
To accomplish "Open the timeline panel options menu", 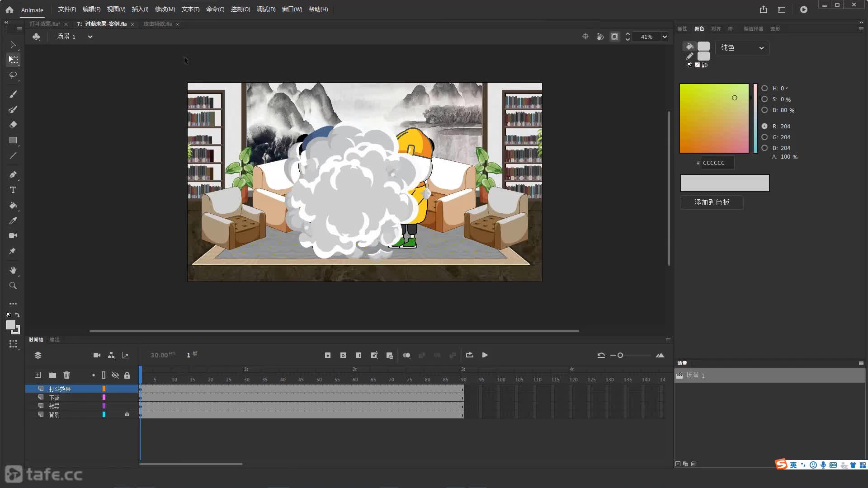I will click(x=668, y=340).
